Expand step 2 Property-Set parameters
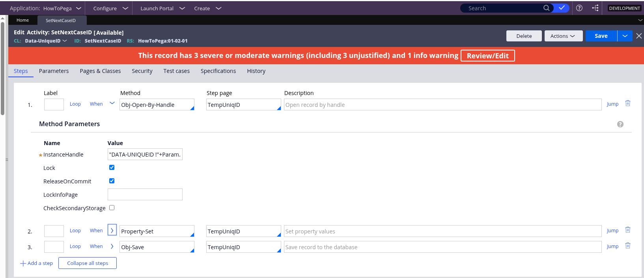644x278 pixels. tap(112, 230)
